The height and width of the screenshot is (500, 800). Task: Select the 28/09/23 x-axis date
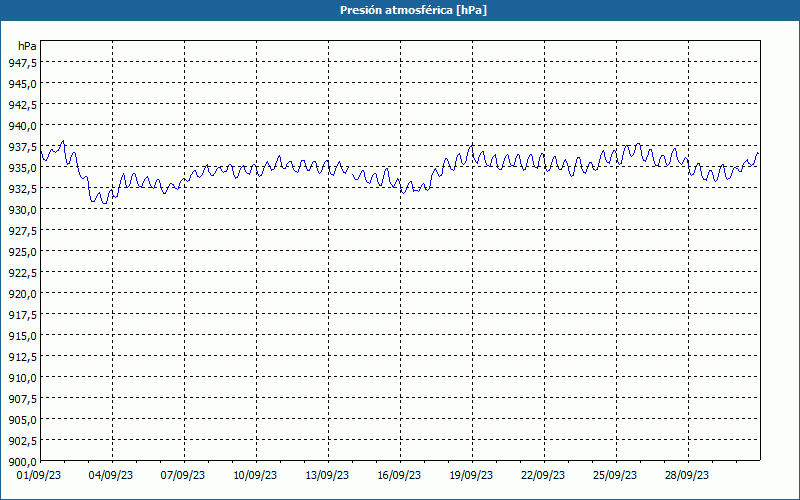[687, 475]
